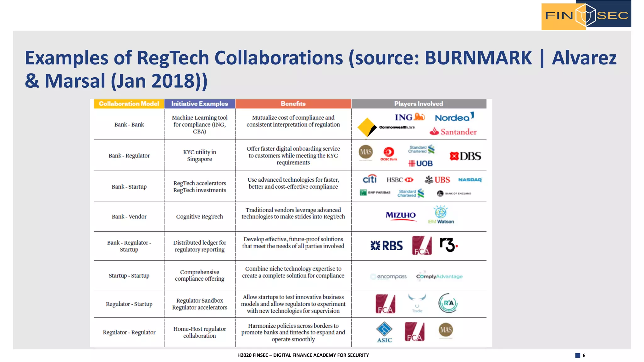The width and height of the screenshot is (644, 362).
Task: Click the ComplyAdvantage logo
Action: [439, 276]
